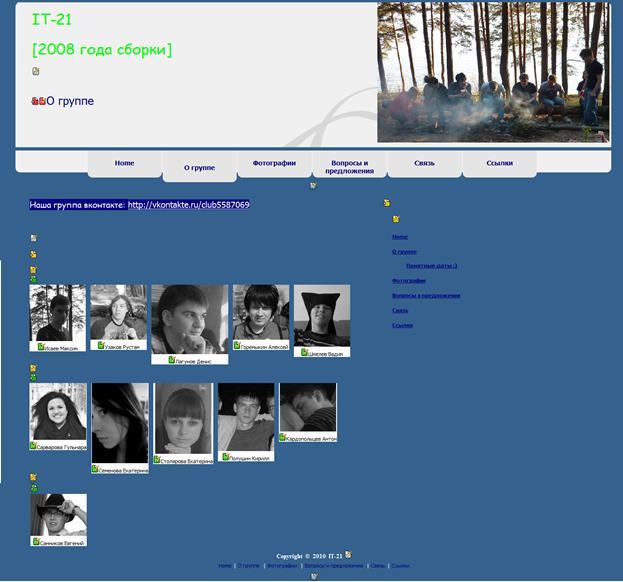
Task: Switch to the Фотографии tab
Action: pyautogui.click(x=274, y=163)
